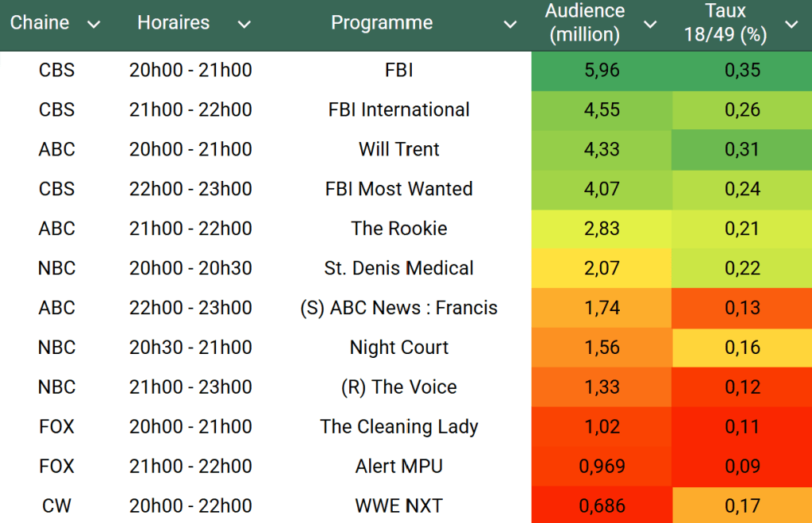Select the 21h00 - 23h00 time cell
This screenshot has width=812, height=523.
coord(190,386)
